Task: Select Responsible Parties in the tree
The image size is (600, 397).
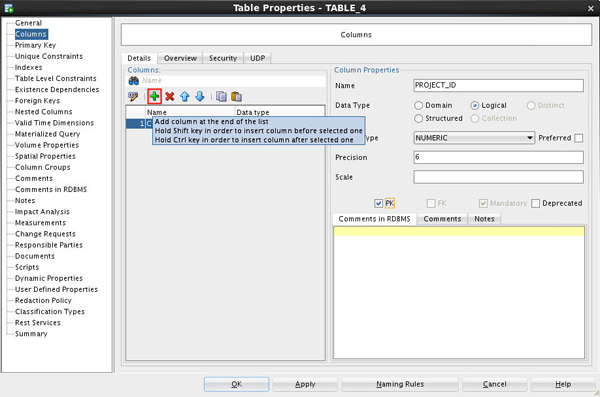Action: tap(49, 245)
